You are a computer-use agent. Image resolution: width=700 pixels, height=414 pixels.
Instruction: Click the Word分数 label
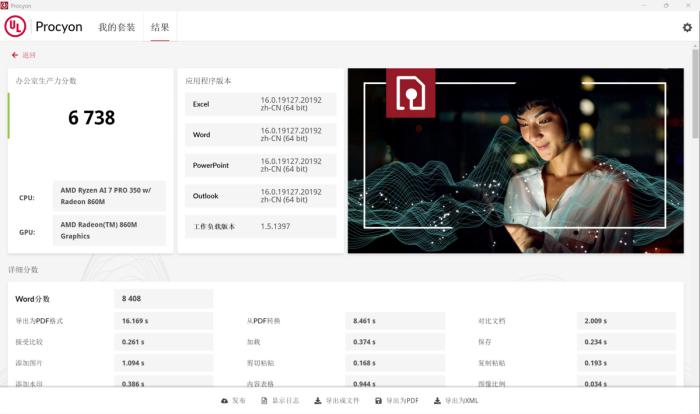(33, 299)
